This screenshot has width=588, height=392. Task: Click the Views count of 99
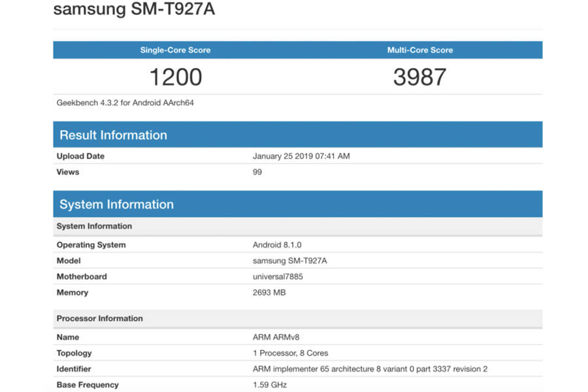pyautogui.click(x=256, y=172)
